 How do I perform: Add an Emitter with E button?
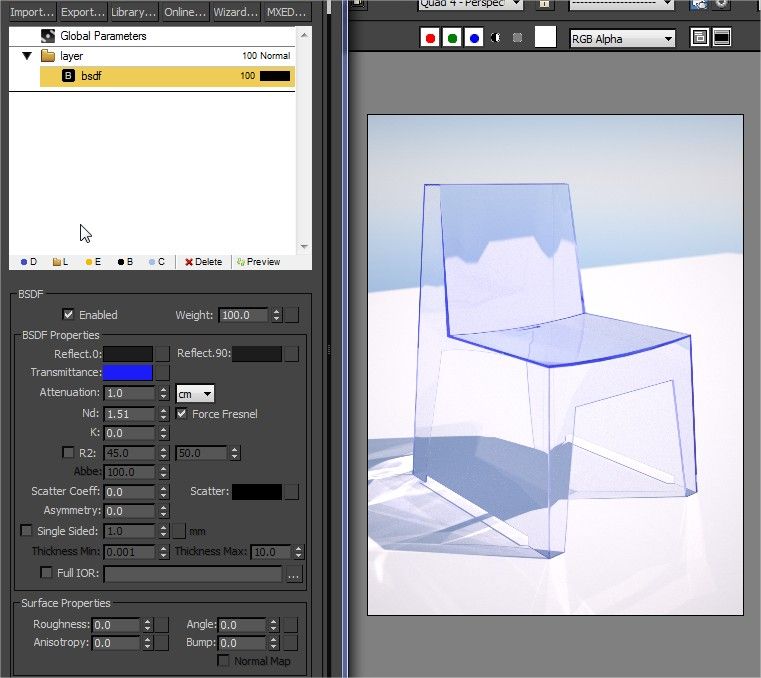click(x=93, y=262)
